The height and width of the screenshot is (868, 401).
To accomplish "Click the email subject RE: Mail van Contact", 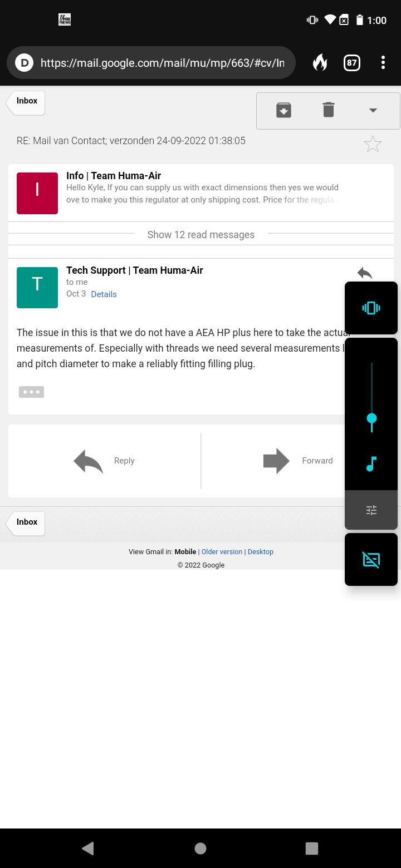I will (131, 141).
